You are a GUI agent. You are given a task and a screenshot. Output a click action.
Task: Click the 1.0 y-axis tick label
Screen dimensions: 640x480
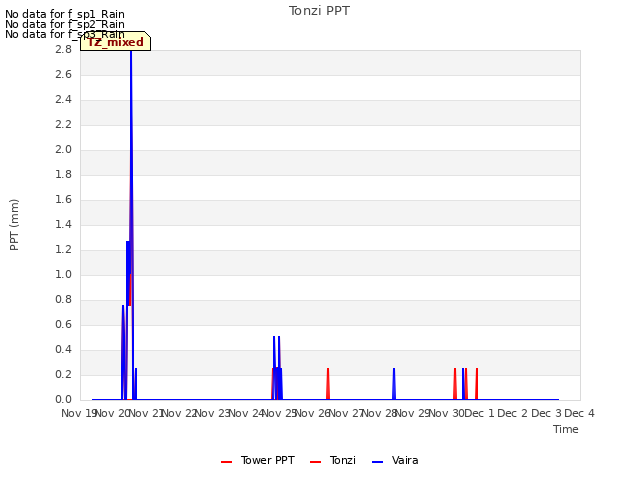coord(63,274)
